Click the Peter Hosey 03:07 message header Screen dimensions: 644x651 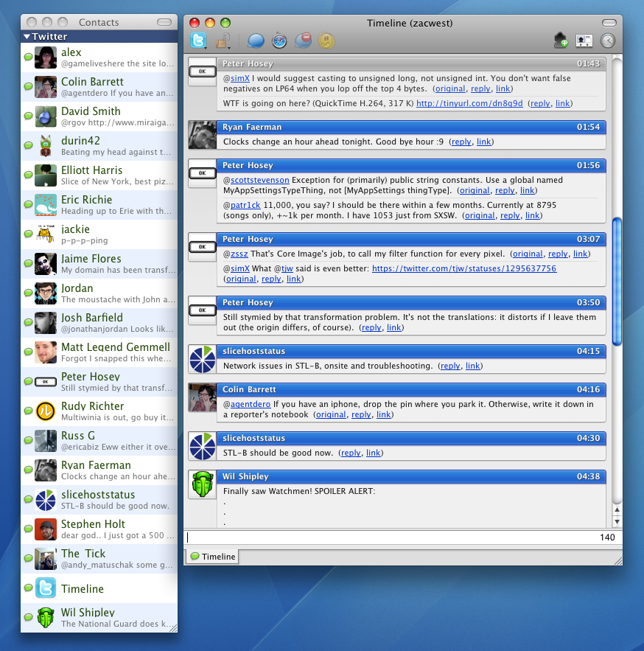(411, 239)
